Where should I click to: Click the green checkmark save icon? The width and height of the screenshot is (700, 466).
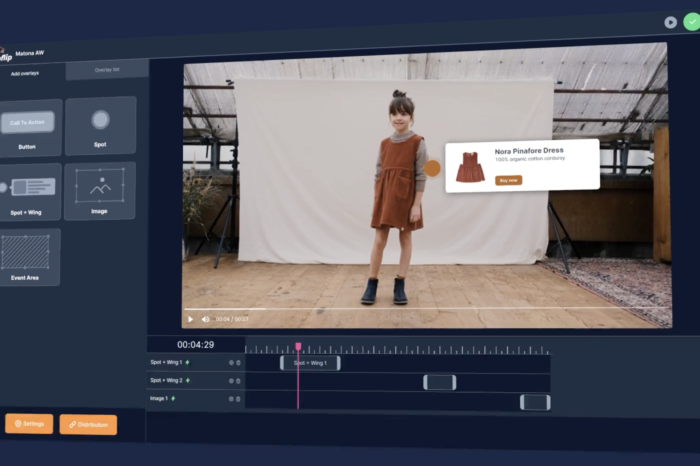690,22
